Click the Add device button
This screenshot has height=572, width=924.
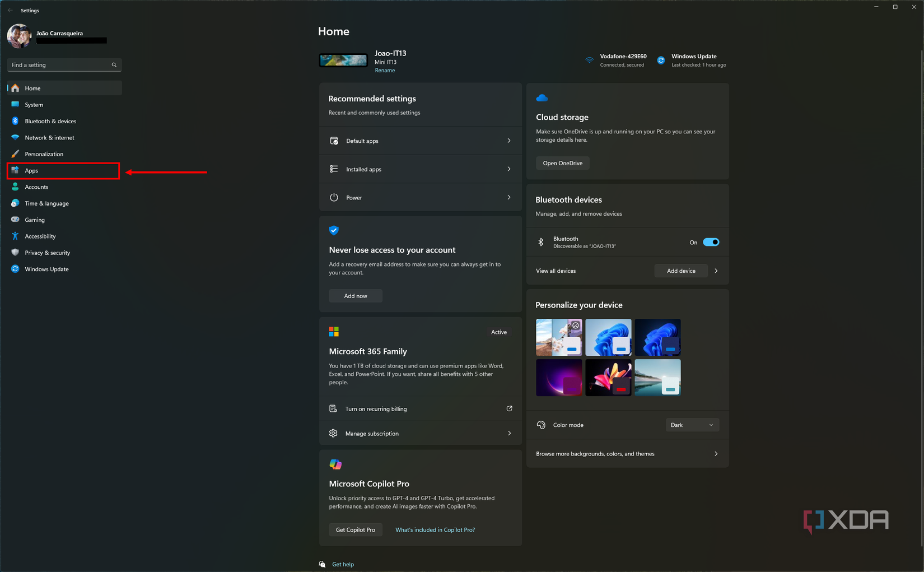pyautogui.click(x=681, y=271)
